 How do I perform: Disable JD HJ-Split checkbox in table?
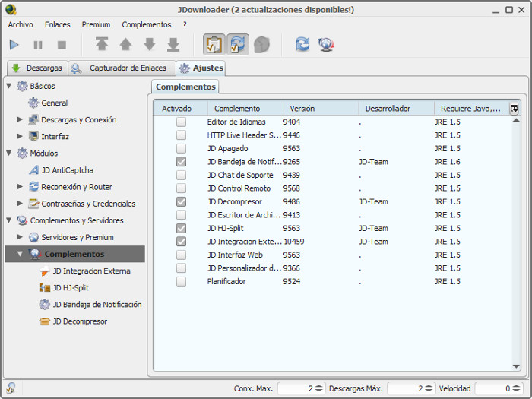click(181, 228)
